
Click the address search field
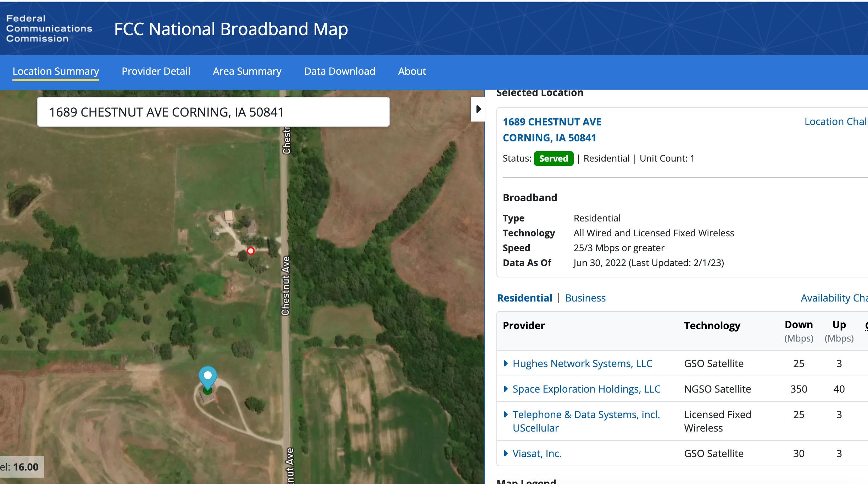point(213,112)
